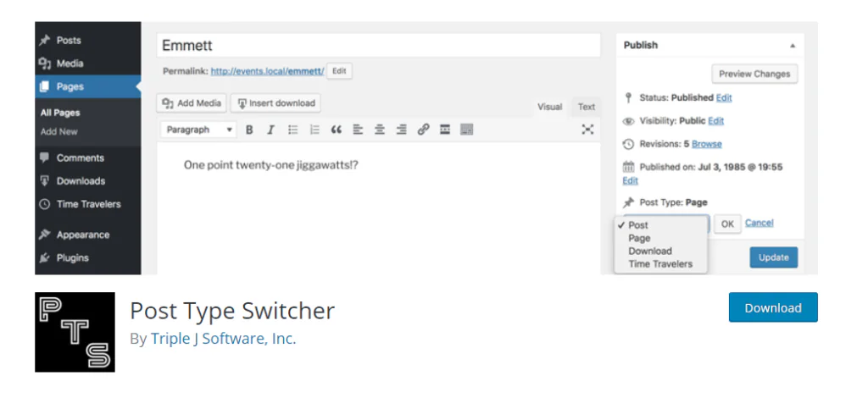Click the Post Type Switcher heading
This screenshot has width=868, height=398.
click(x=232, y=311)
